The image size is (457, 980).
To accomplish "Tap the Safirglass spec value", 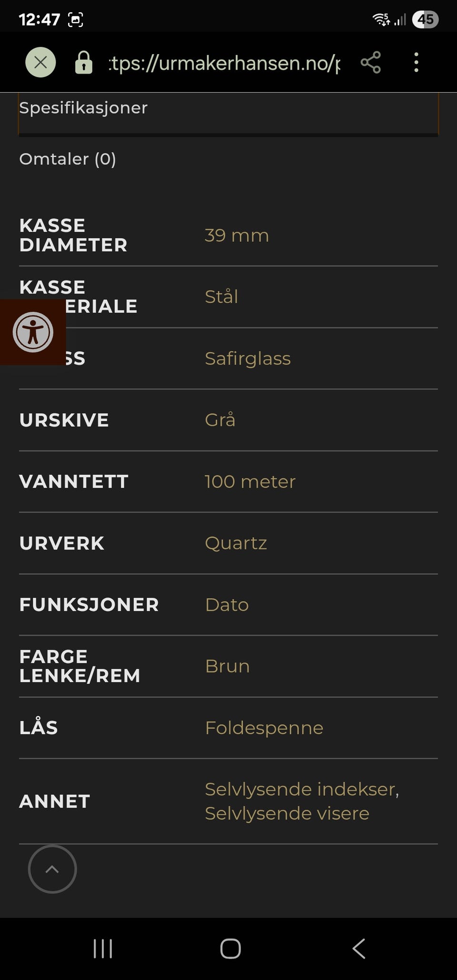I will coord(248,358).
